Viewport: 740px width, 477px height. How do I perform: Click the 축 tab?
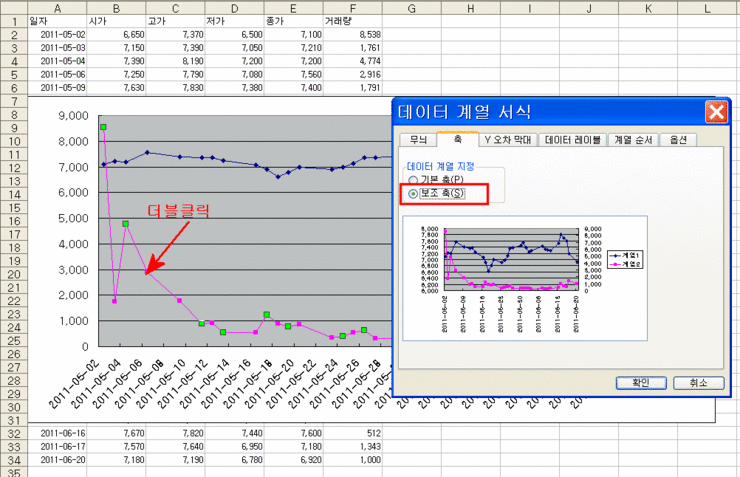coord(458,139)
